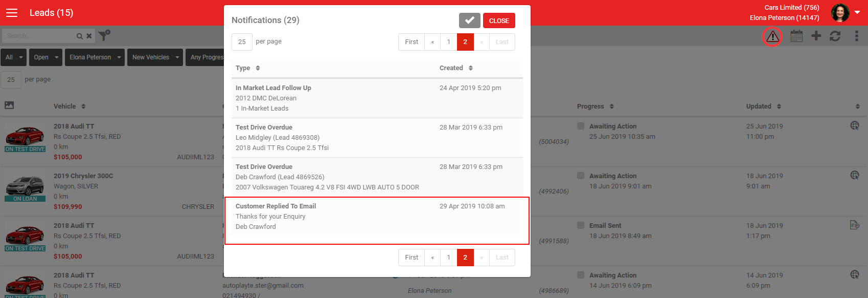Open globe icon on 25 Jun 2019 lead row
868x298 pixels.
click(x=855, y=125)
